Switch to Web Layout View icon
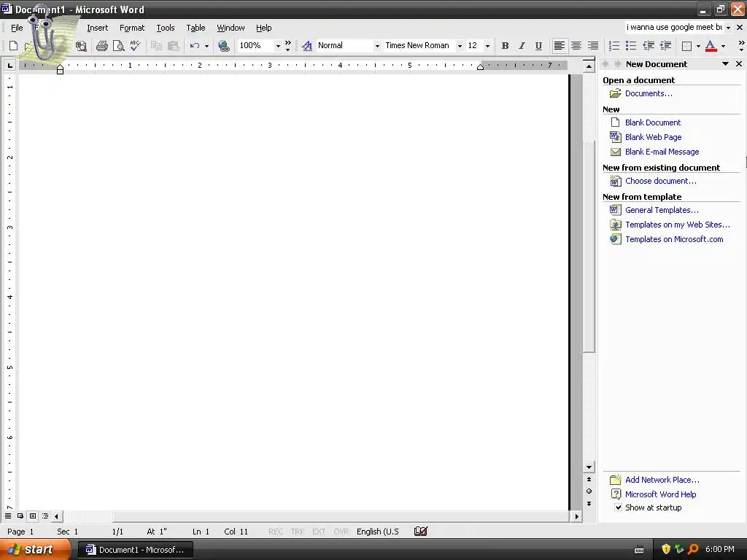 point(20,516)
